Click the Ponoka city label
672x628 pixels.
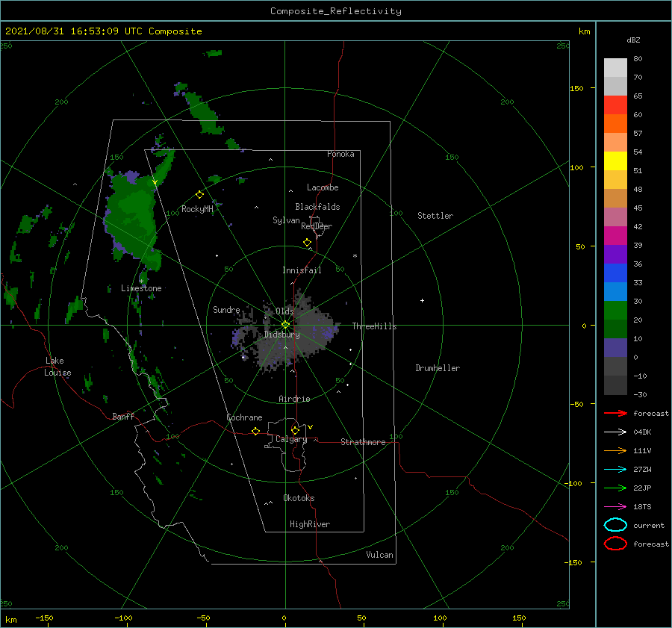click(340, 154)
